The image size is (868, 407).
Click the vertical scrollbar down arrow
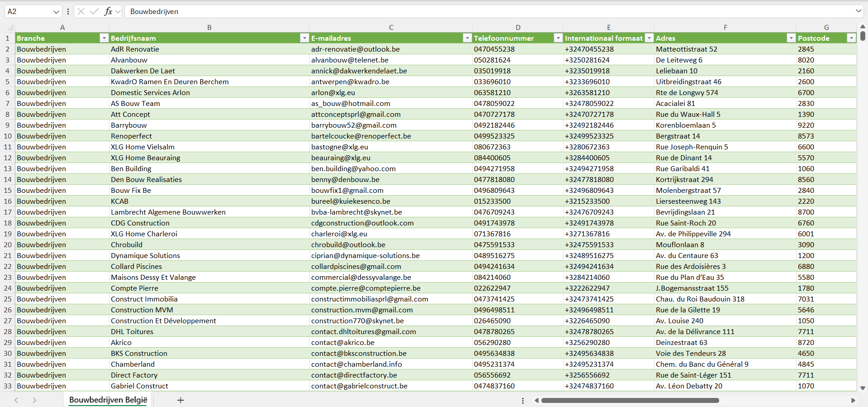(863, 388)
